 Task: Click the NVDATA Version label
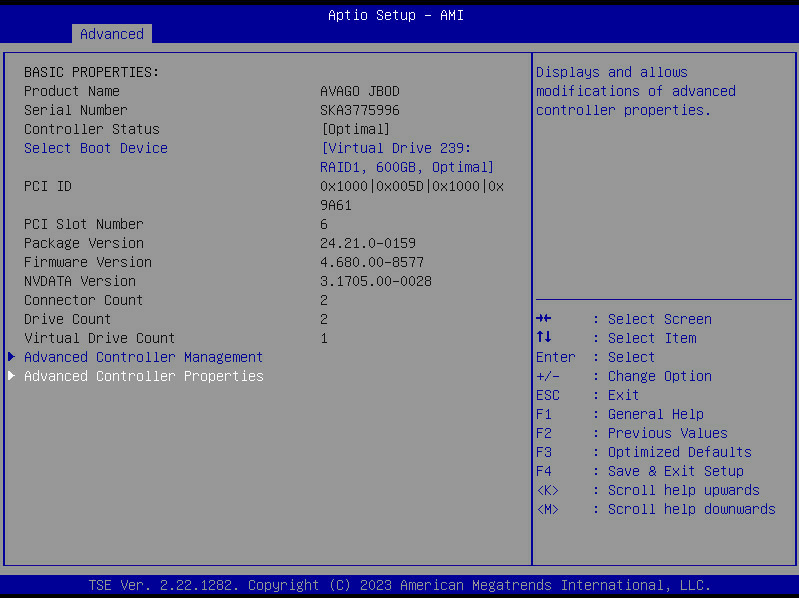click(80, 281)
